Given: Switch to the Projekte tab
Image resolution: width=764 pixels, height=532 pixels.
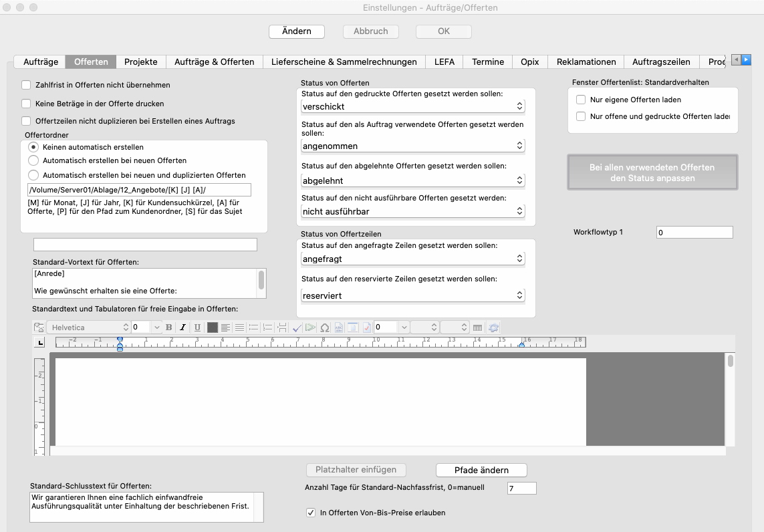Looking at the screenshot, I should 141,61.
